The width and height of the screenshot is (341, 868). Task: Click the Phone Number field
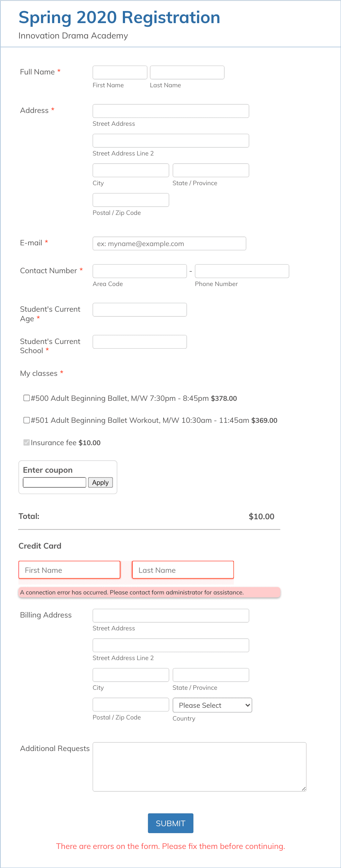coord(242,271)
